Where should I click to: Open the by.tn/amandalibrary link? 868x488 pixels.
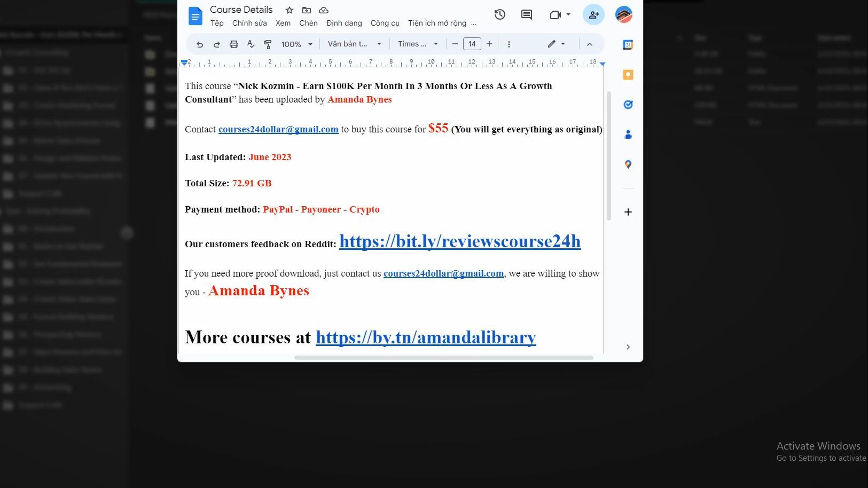pyautogui.click(x=426, y=337)
